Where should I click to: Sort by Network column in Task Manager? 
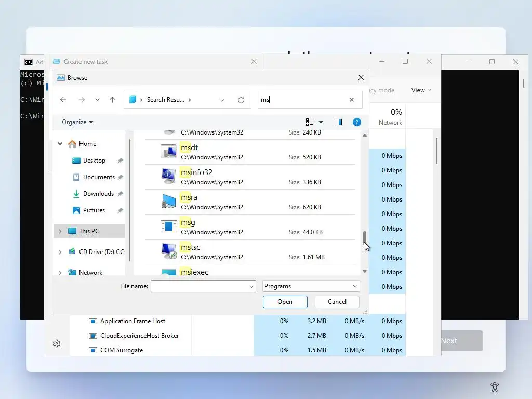(x=391, y=117)
